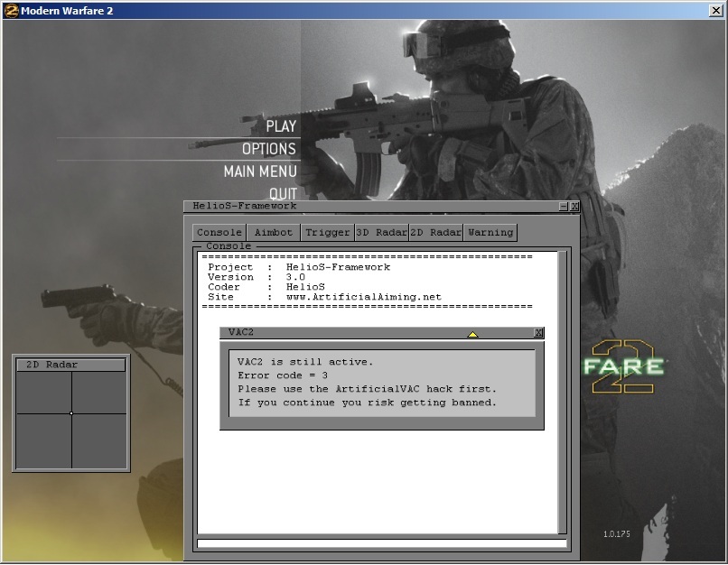Image resolution: width=728 pixels, height=565 pixels.
Task: Click 'If you continue you risk getting banned.'
Action: coord(367,403)
